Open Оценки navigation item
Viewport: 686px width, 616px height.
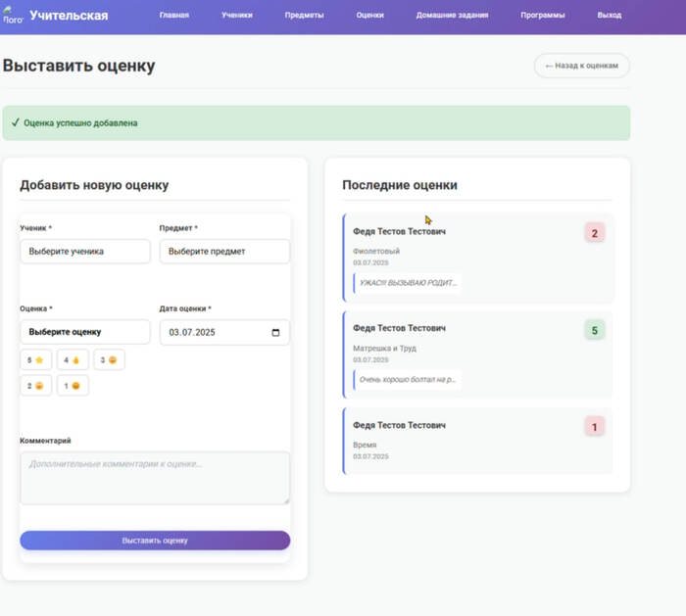click(370, 16)
